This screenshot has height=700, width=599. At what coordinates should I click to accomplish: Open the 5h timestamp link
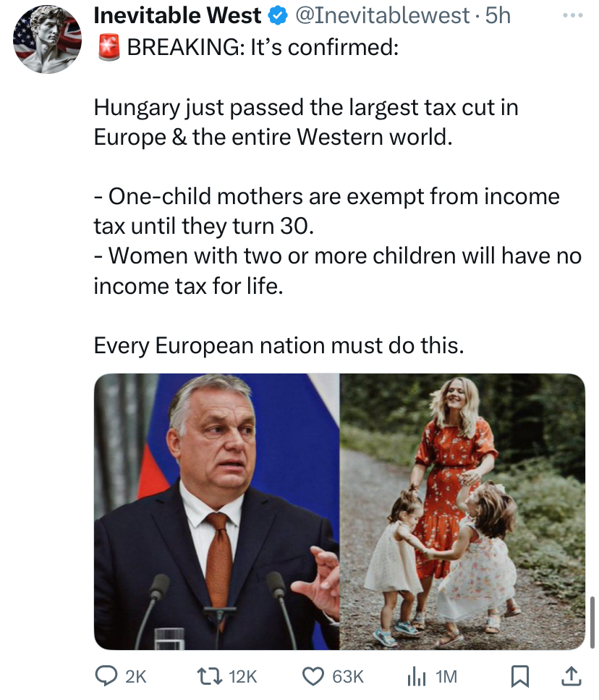tap(498, 16)
